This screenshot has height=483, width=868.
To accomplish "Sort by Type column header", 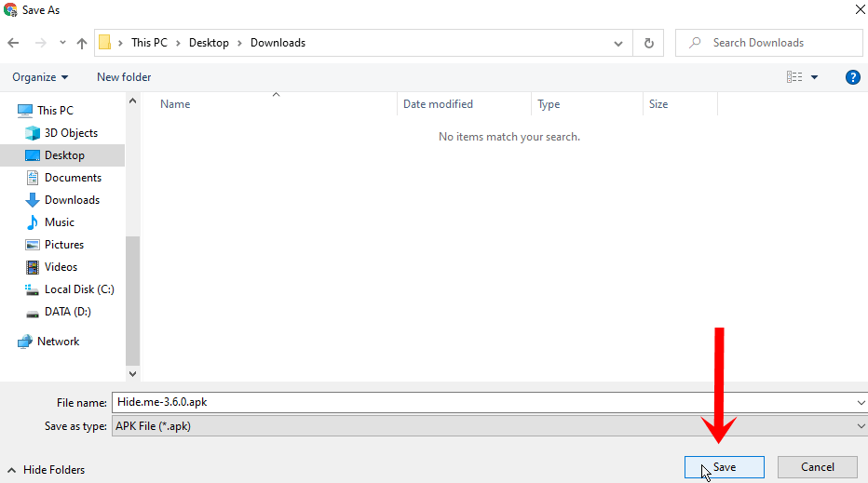I will pos(549,104).
